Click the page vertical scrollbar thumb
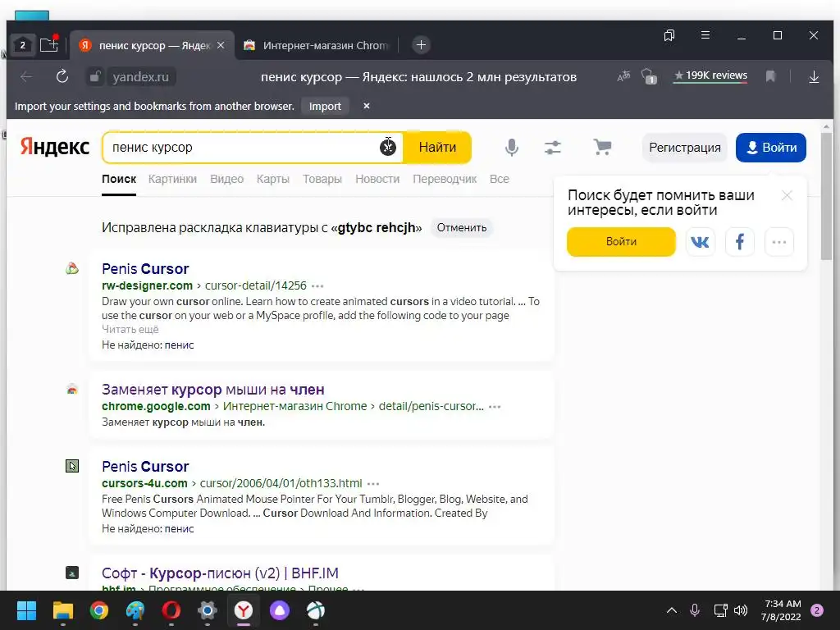This screenshot has height=630, width=840. pyautogui.click(x=826, y=197)
